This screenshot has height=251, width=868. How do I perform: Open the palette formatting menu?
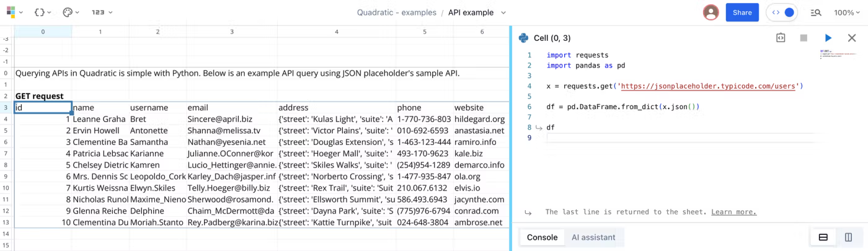(x=72, y=12)
